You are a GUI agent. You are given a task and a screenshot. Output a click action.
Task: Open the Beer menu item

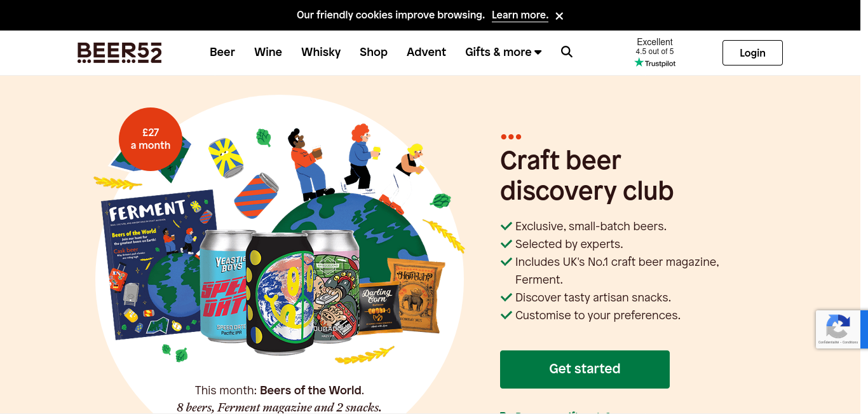222,52
